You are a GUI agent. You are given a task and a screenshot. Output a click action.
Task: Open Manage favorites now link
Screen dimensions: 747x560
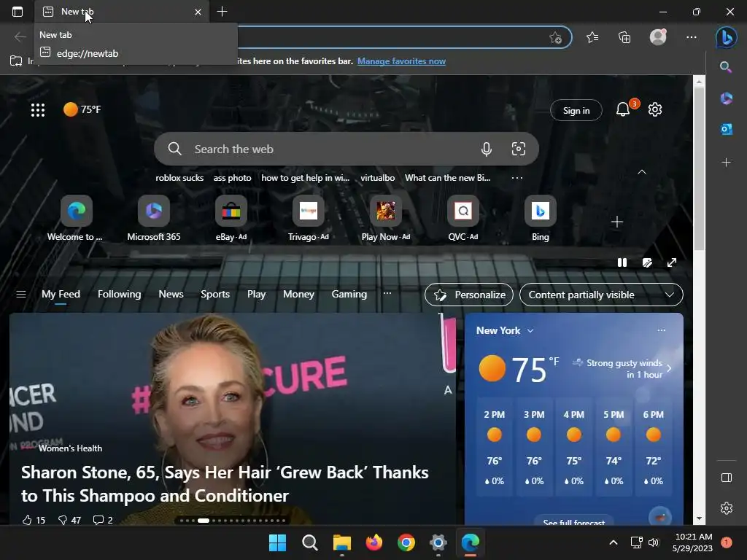tap(402, 61)
